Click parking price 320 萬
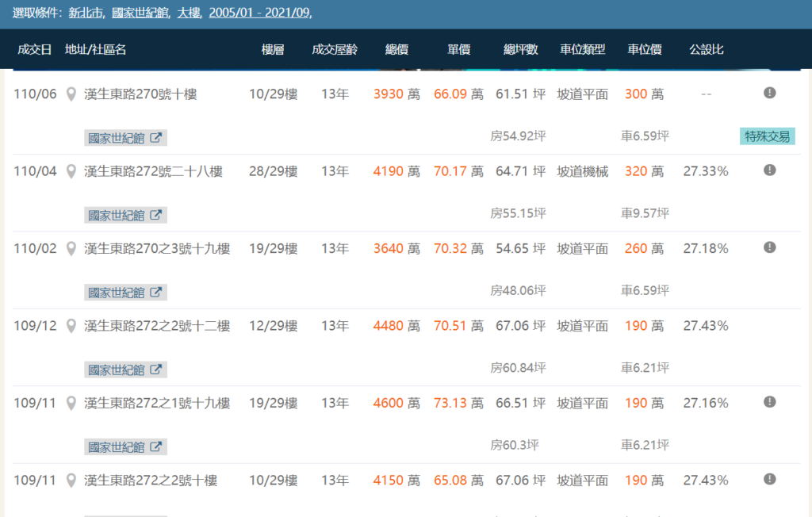Screen dimensions: 812x517 (644, 171)
